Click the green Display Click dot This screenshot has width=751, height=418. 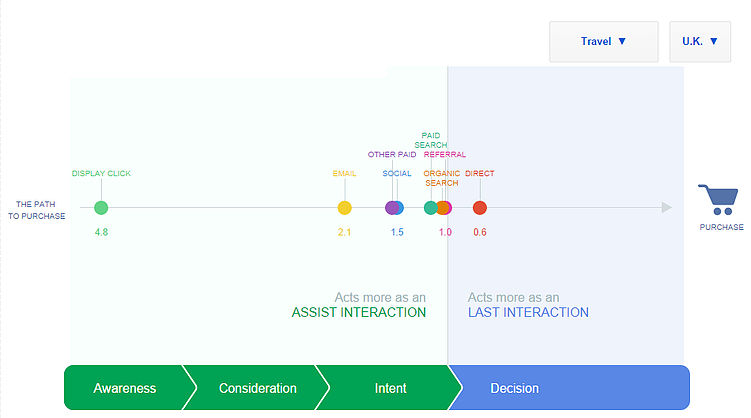pyautogui.click(x=101, y=208)
